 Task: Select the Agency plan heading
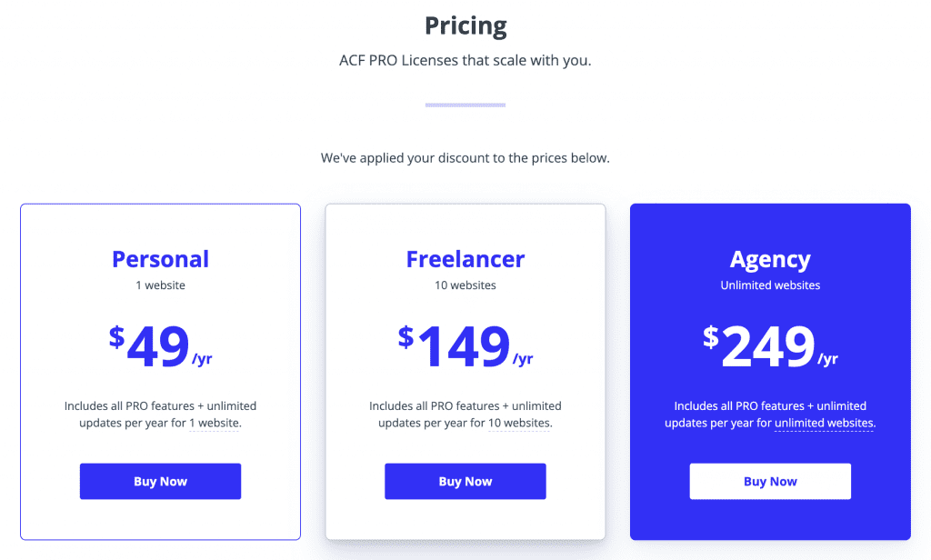pos(770,259)
